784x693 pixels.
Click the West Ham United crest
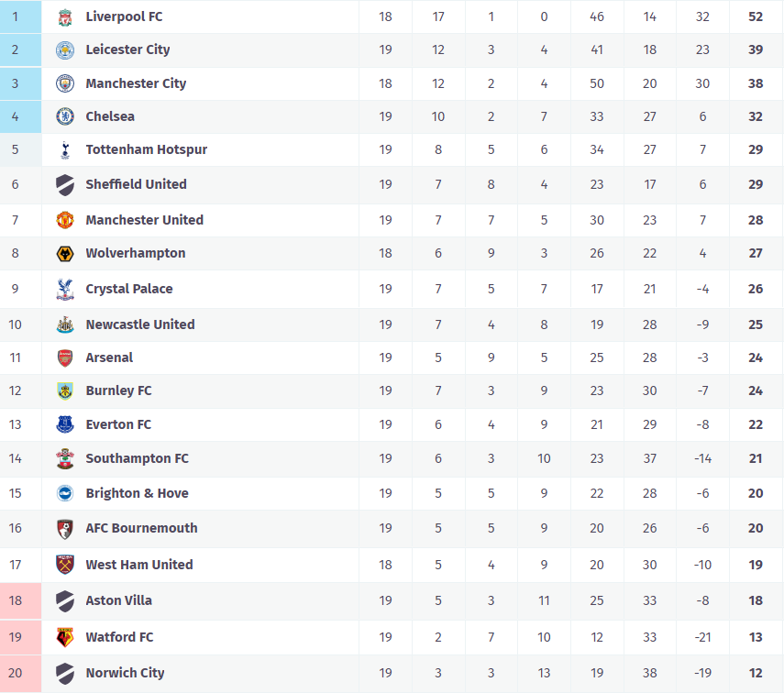(65, 565)
